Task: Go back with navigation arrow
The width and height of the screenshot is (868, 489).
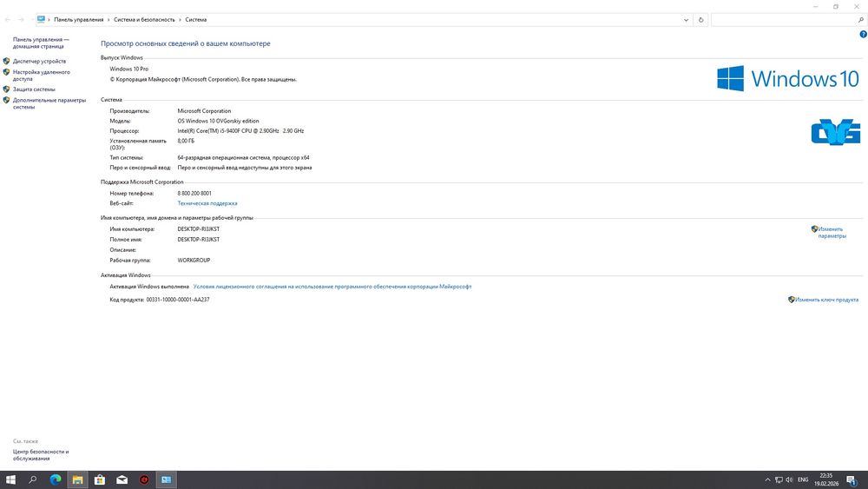Action: (x=8, y=20)
